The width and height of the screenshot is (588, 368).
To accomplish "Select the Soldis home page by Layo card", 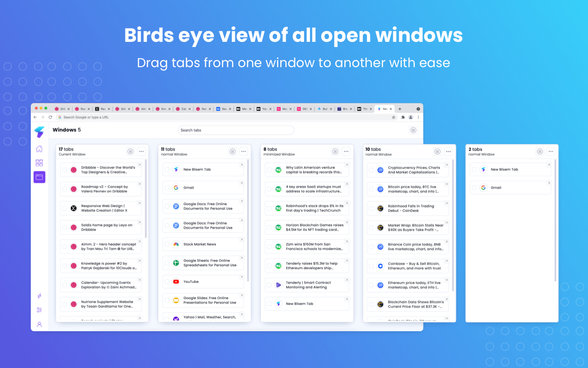I will tap(101, 227).
